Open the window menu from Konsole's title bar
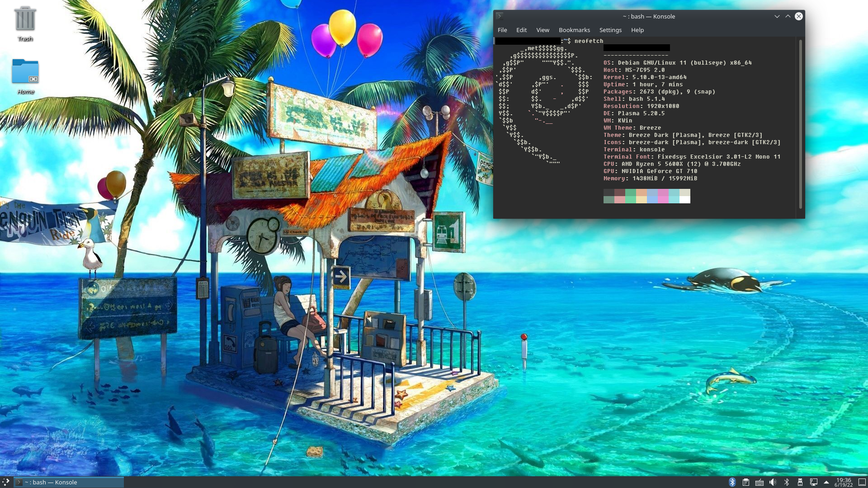Screen dimensions: 868x488 pyautogui.click(x=499, y=16)
